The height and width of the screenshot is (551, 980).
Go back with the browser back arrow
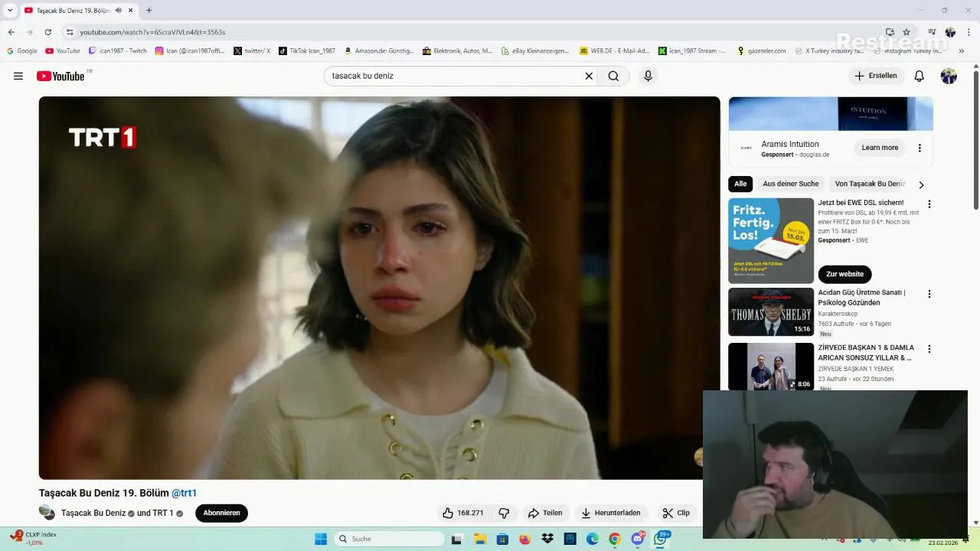coord(11,32)
